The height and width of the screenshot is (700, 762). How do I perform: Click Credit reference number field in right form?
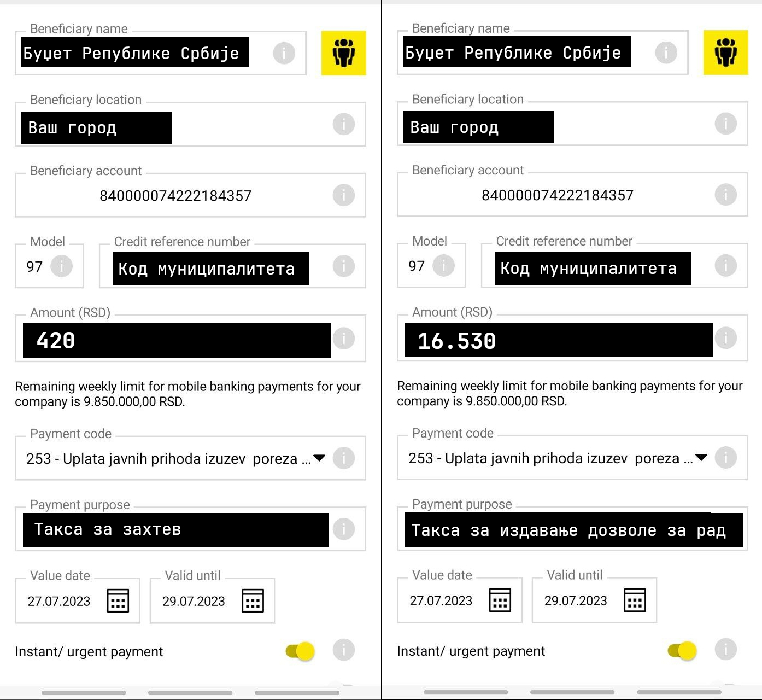click(593, 269)
